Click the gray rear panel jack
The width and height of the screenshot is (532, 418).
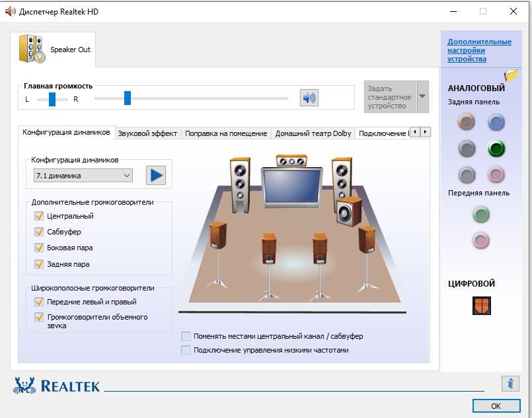467,175
